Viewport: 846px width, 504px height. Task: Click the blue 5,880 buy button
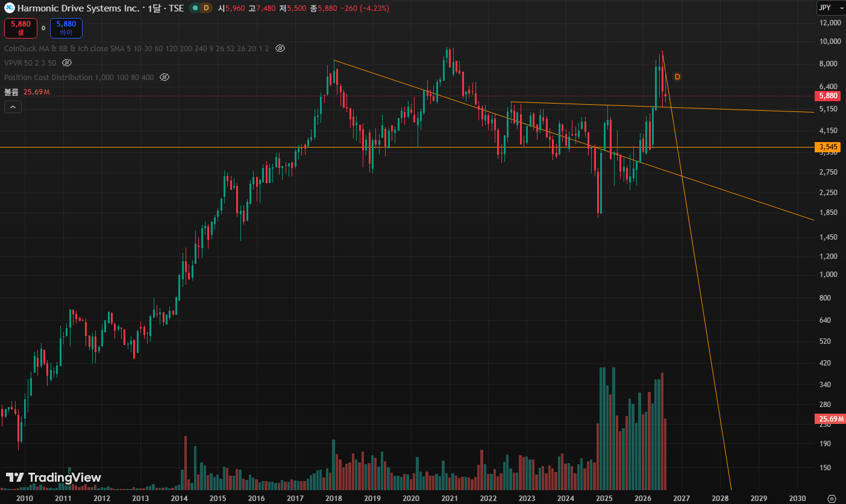tap(66, 28)
